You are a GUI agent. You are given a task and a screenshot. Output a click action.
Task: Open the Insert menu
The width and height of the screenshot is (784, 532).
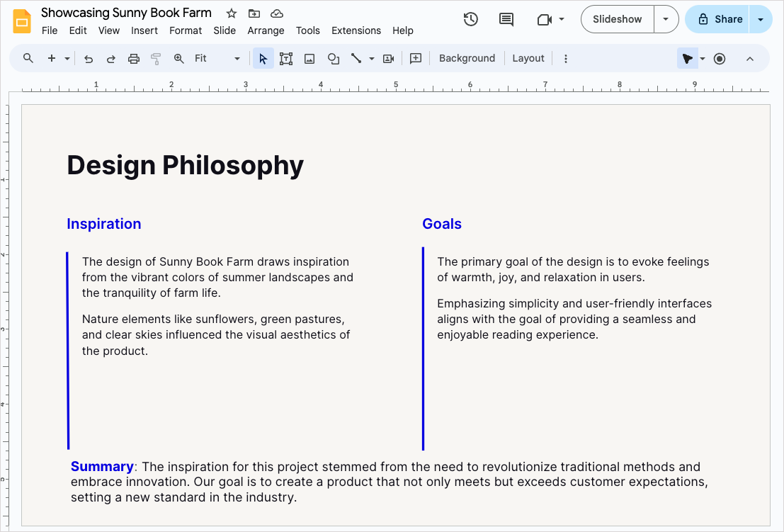[x=144, y=30]
